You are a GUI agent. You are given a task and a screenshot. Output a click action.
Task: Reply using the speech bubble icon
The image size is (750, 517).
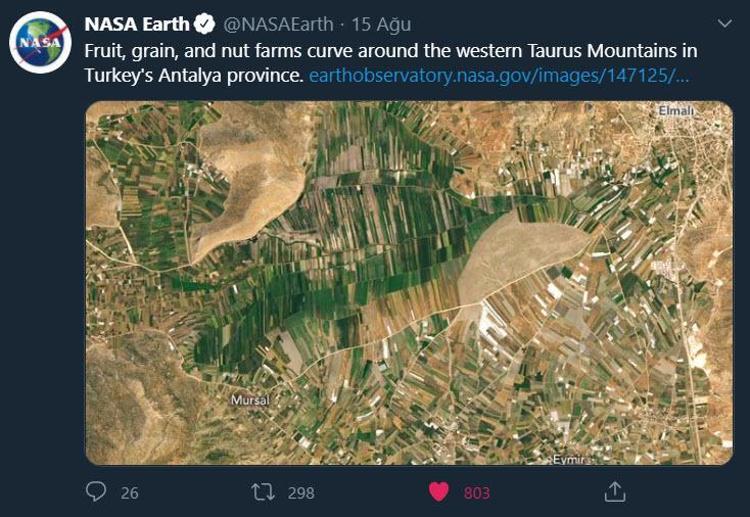click(x=96, y=491)
